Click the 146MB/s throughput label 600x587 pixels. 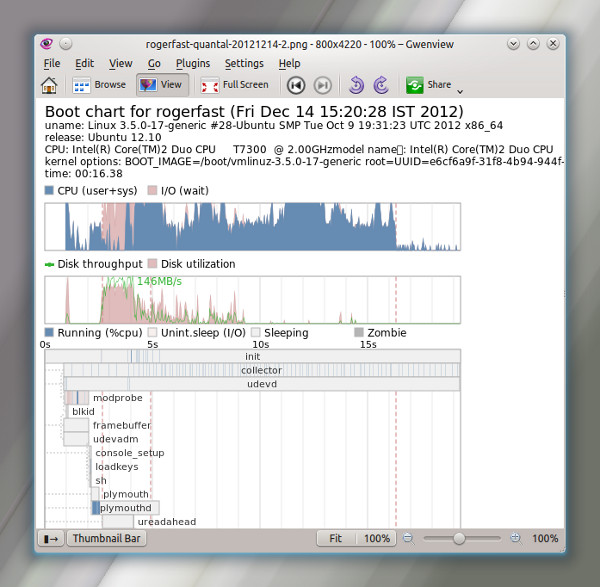point(159,281)
